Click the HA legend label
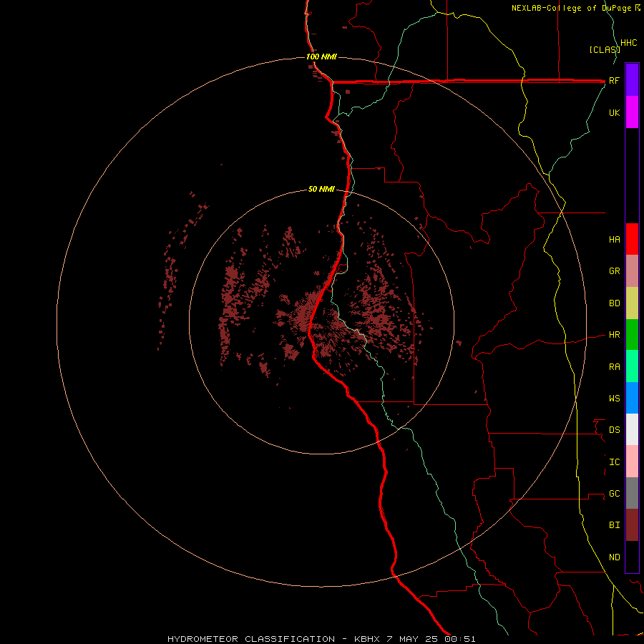The height and width of the screenshot is (644, 644). [x=614, y=240]
